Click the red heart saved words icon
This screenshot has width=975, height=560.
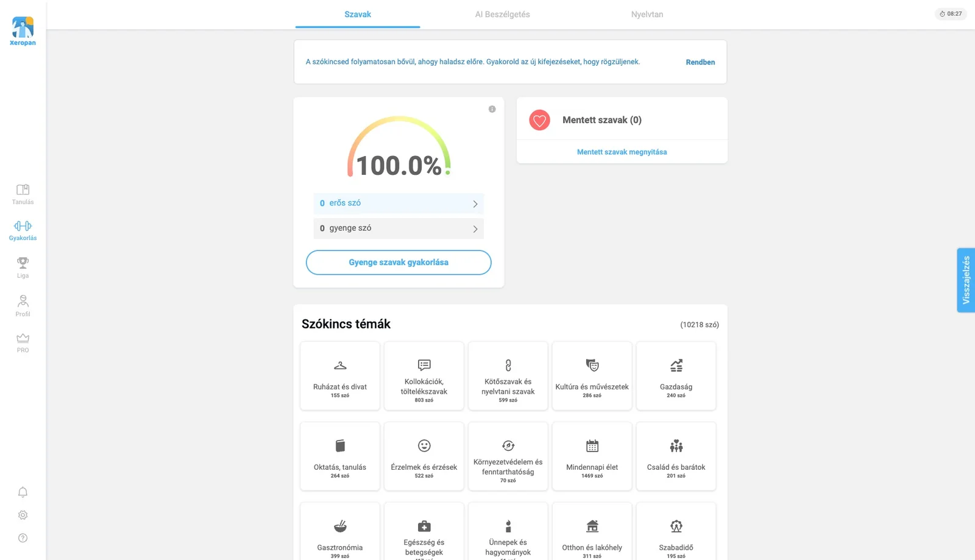click(539, 120)
